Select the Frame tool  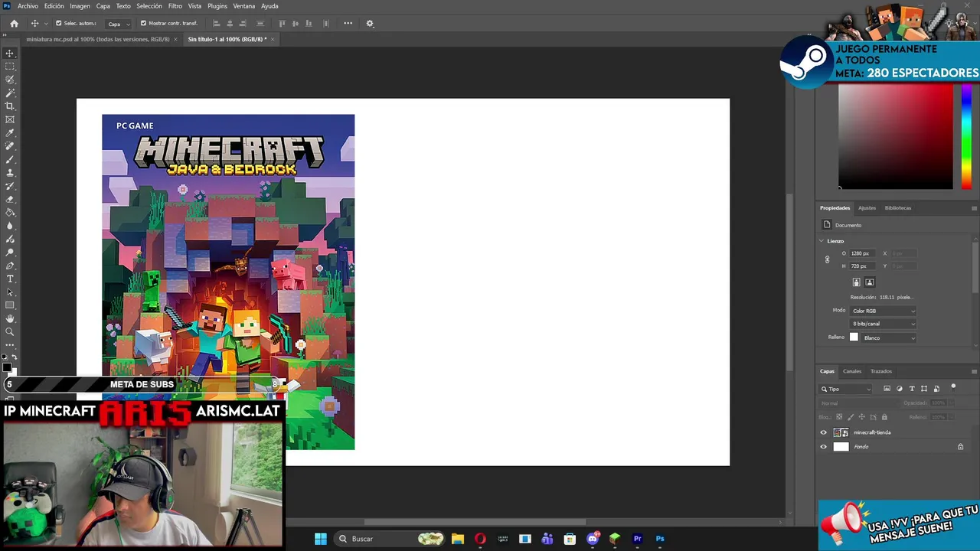tap(10, 119)
